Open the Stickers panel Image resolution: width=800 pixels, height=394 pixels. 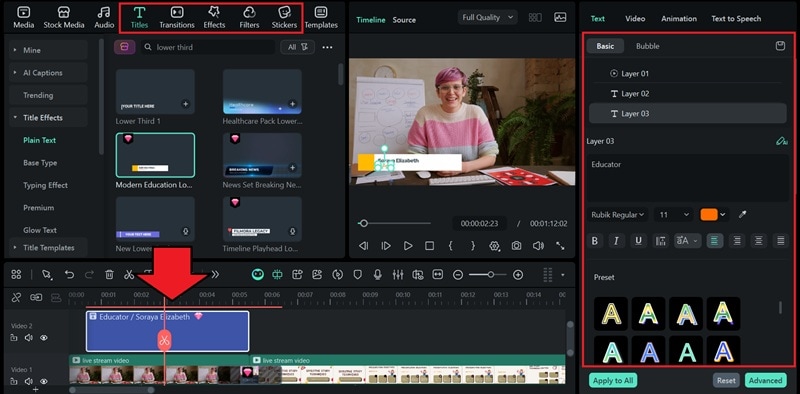pyautogui.click(x=284, y=17)
